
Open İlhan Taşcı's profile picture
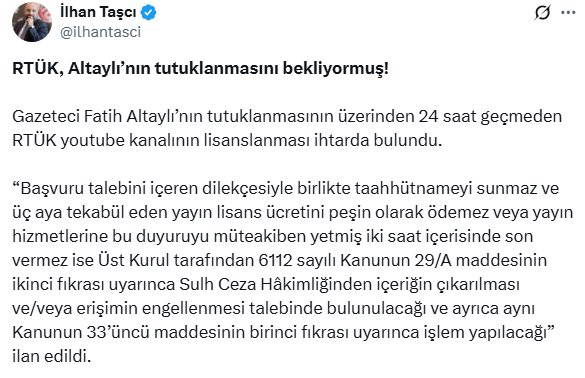pos(32,22)
